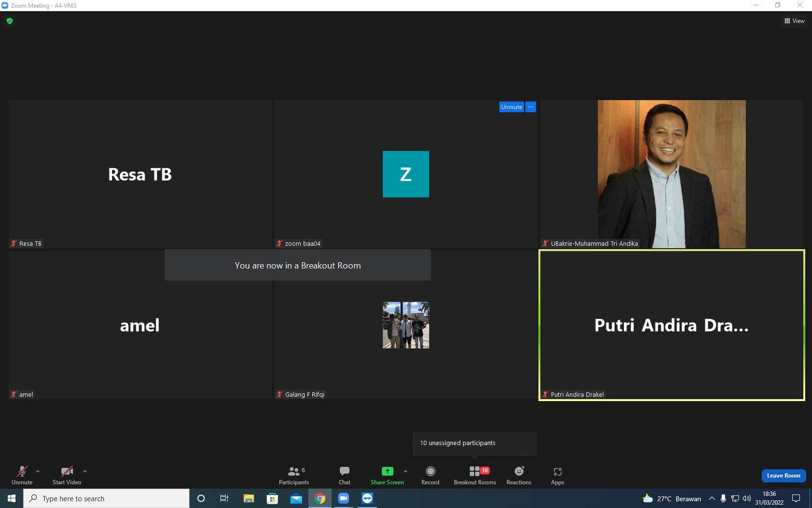Select Putri Andira Drakel highlighted tile
Viewport: 812px width, 508px height.
672,325
